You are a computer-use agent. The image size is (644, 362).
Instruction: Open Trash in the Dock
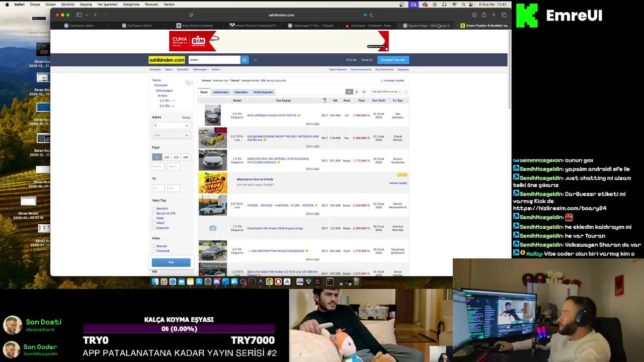(x=356, y=282)
